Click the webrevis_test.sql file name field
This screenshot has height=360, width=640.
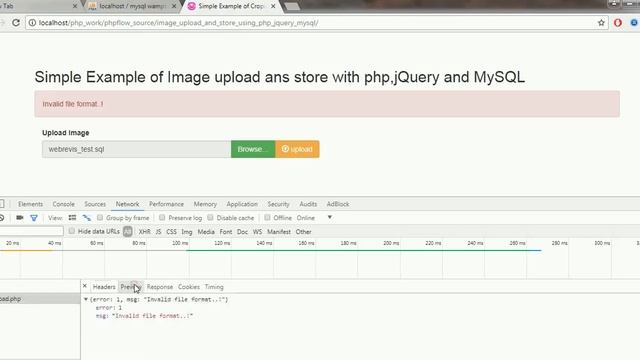(x=136, y=149)
